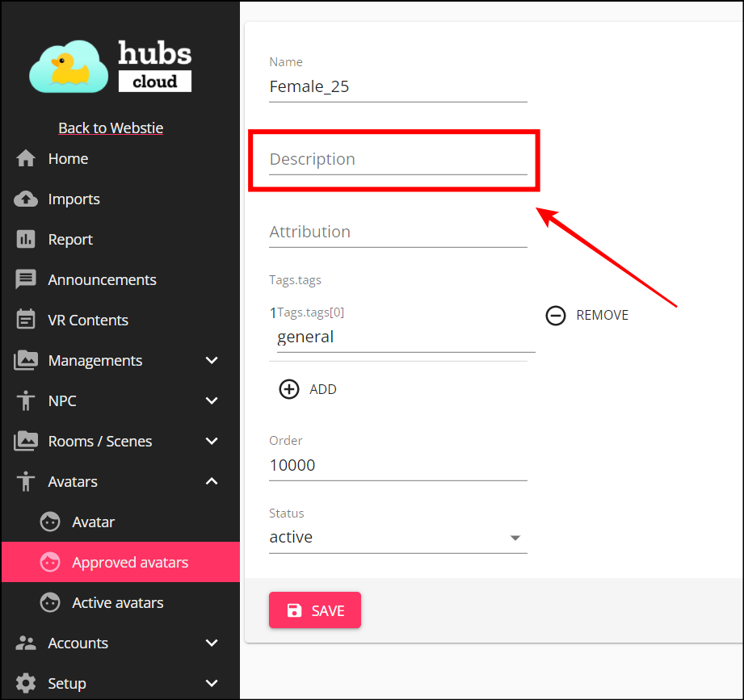Click the Report bar chart icon

(x=26, y=240)
